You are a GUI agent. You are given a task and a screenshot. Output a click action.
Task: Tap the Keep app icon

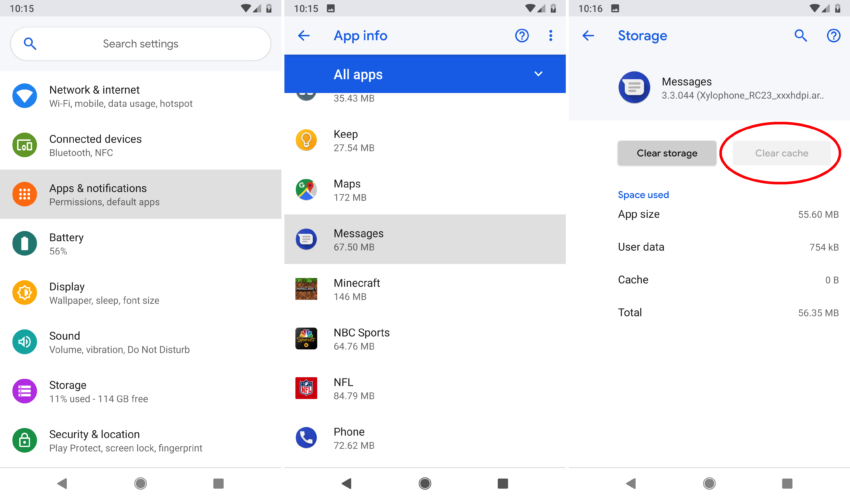click(306, 140)
